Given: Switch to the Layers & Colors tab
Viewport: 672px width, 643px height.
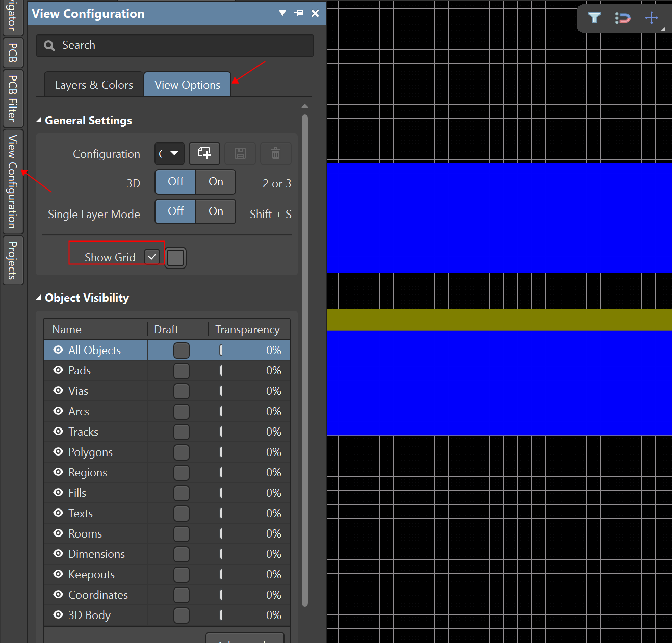Looking at the screenshot, I should (94, 85).
